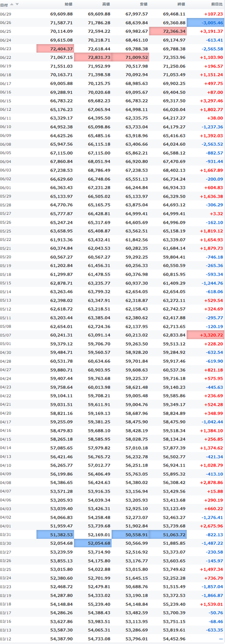Select the blue low price 50,558.91
Screen dimensions: 225x644
pos(130,534)
